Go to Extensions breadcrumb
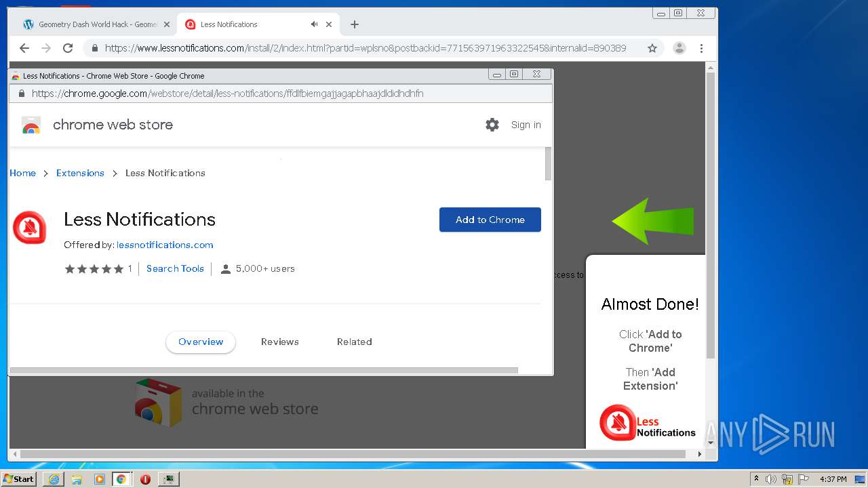Screen dimensions: 868x488 coord(80,173)
